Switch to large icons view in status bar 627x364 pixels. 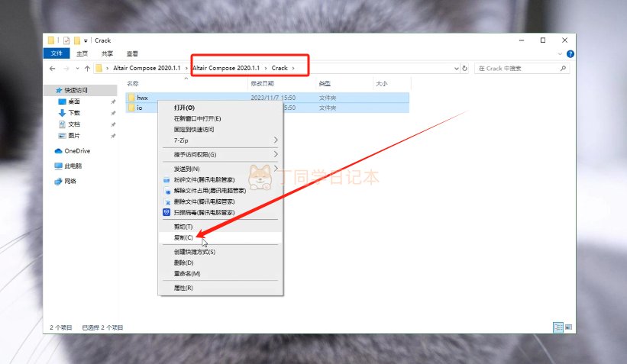568,327
